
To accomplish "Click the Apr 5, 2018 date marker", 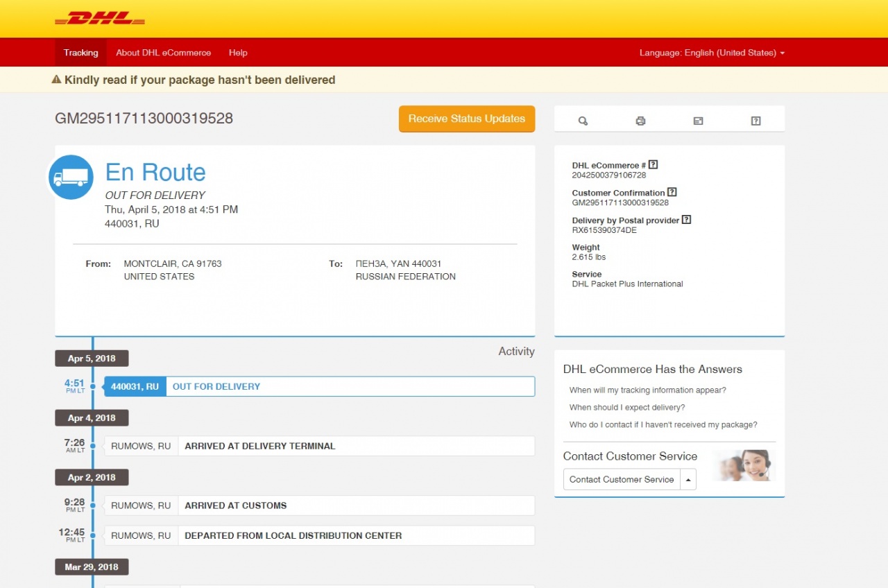I will (x=92, y=358).
